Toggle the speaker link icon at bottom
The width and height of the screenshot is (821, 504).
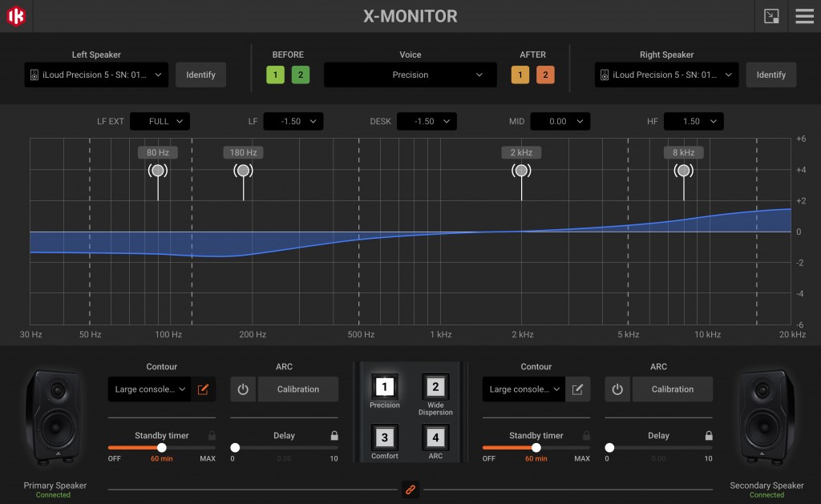pyautogui.click(x=410, y=489)
